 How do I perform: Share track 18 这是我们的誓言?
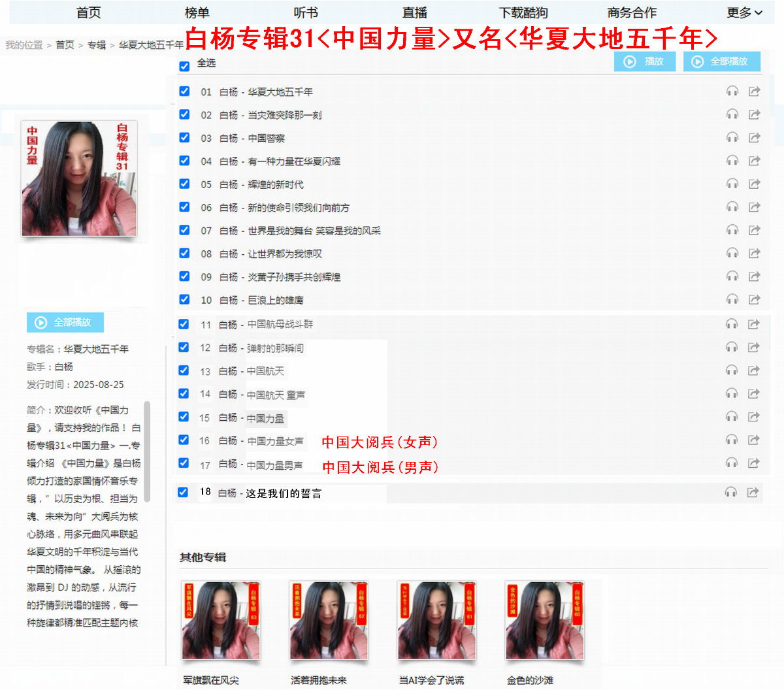tap(753, 492)
